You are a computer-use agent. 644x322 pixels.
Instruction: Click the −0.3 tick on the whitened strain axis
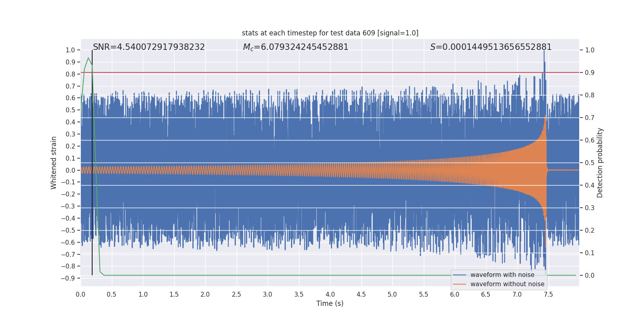(x=68, y=206)
